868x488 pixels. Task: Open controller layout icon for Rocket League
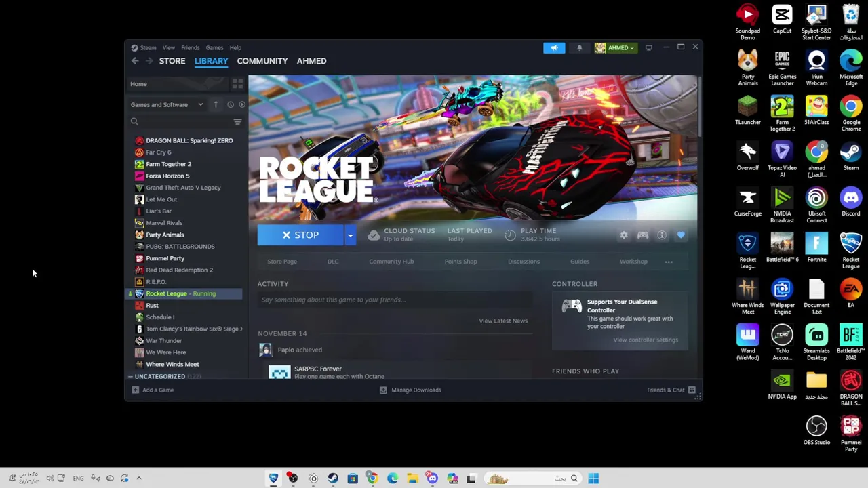click(x=643, y=235)
